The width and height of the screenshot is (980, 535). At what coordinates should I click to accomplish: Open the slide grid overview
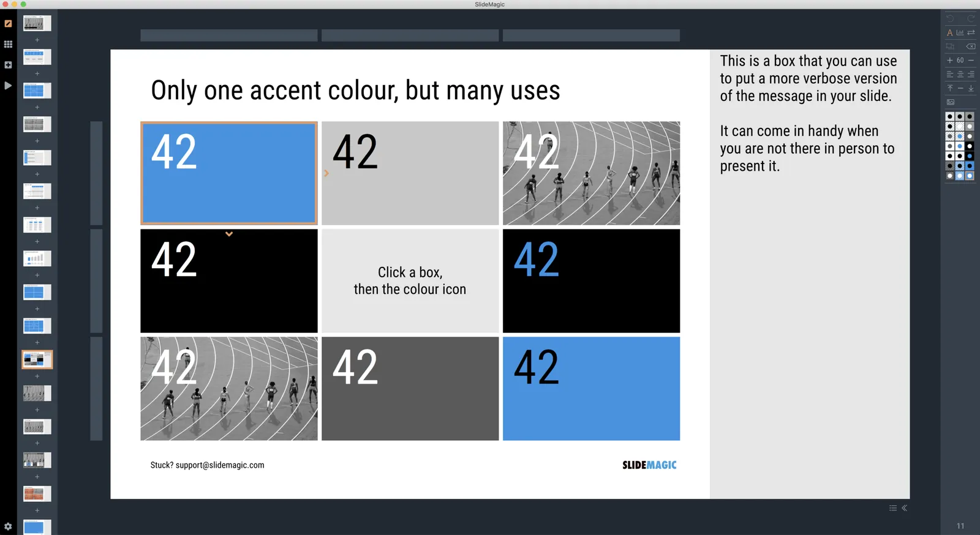click(x=8, y=44)
